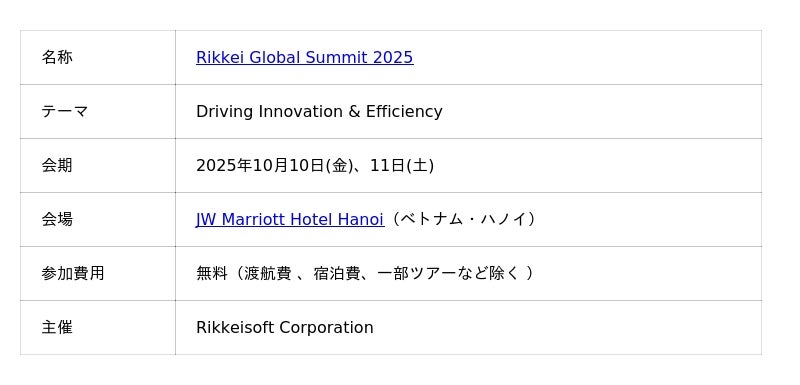Click the 主催 label cell
The image size is (800, 385).
[98, 327]
